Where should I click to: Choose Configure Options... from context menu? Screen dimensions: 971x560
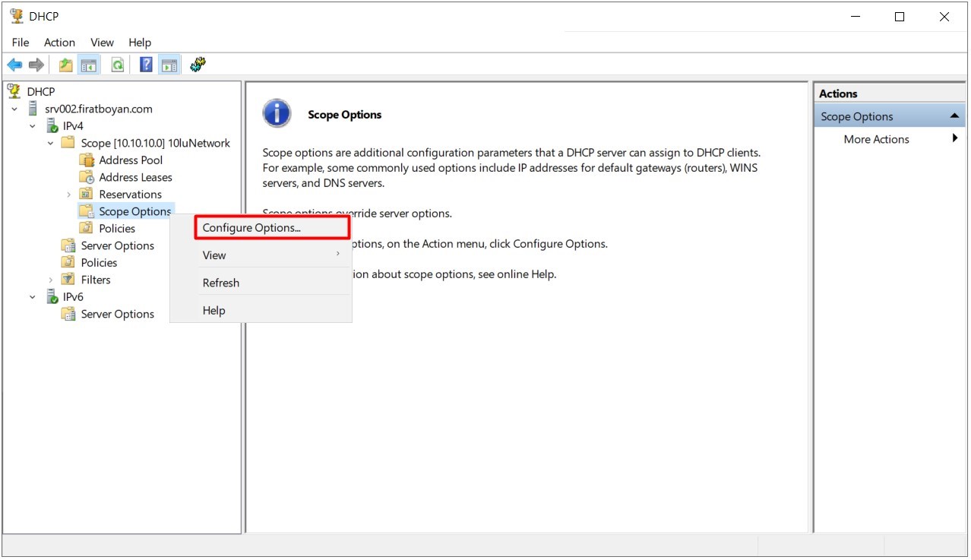point(251,228)
